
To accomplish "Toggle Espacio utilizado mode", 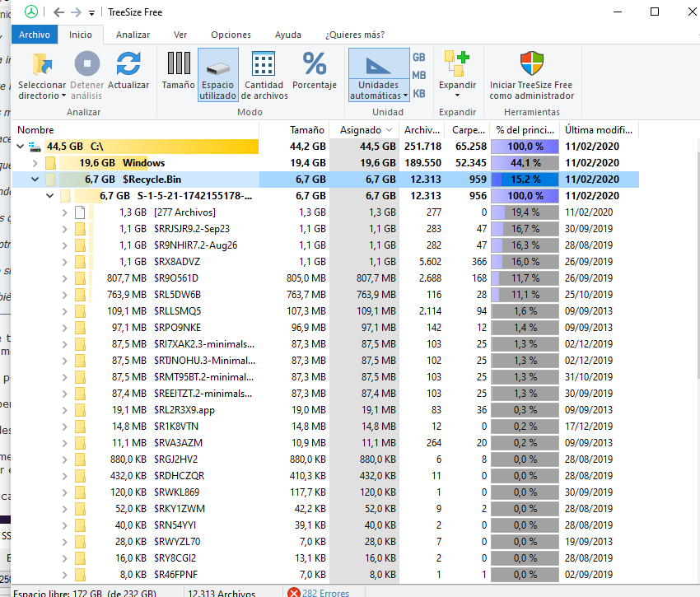I will [x=218, y=75].
